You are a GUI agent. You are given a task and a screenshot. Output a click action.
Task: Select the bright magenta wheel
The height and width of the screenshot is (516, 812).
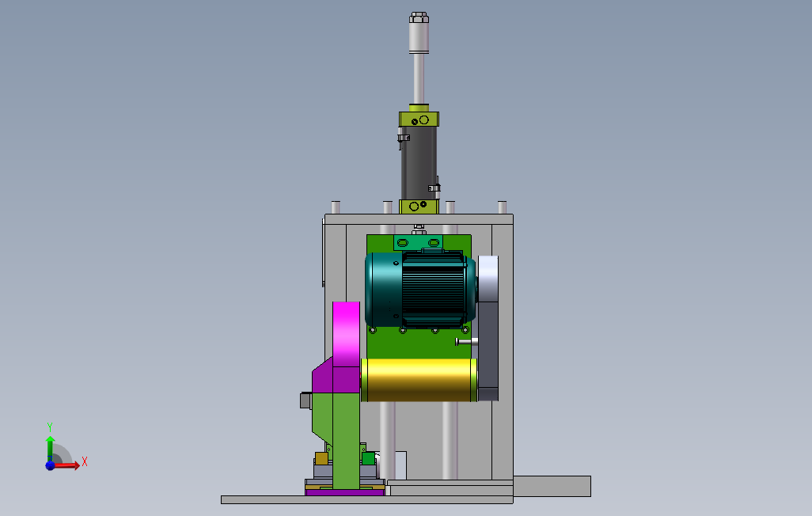point(347,335)
